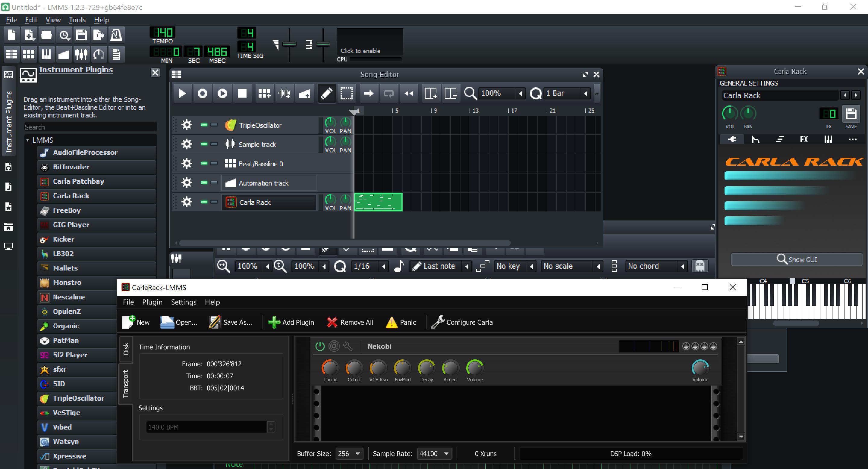Mute the Sample track
This screenshot has height=469, width=868.
(x=204, y=144)
